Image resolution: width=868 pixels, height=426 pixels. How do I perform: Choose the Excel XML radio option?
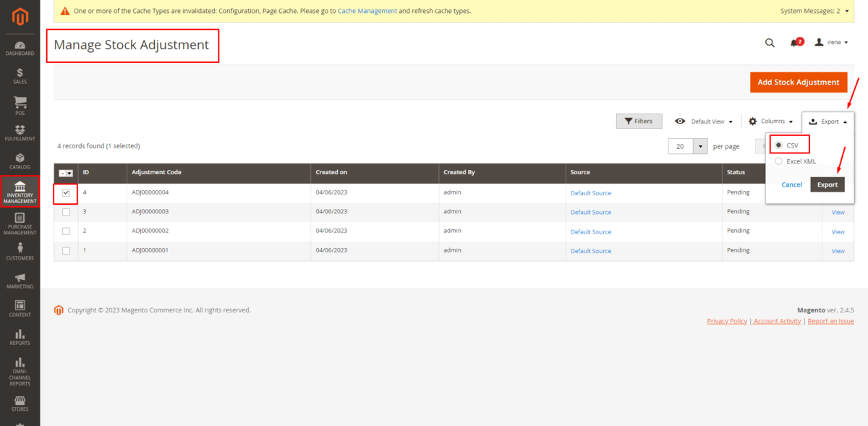tap(778, 161)
